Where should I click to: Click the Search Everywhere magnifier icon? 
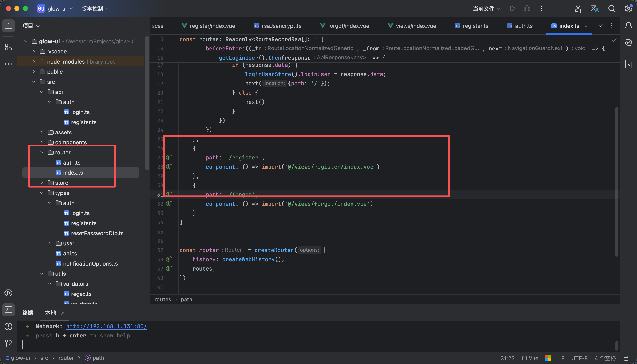[x=612, y=8]
